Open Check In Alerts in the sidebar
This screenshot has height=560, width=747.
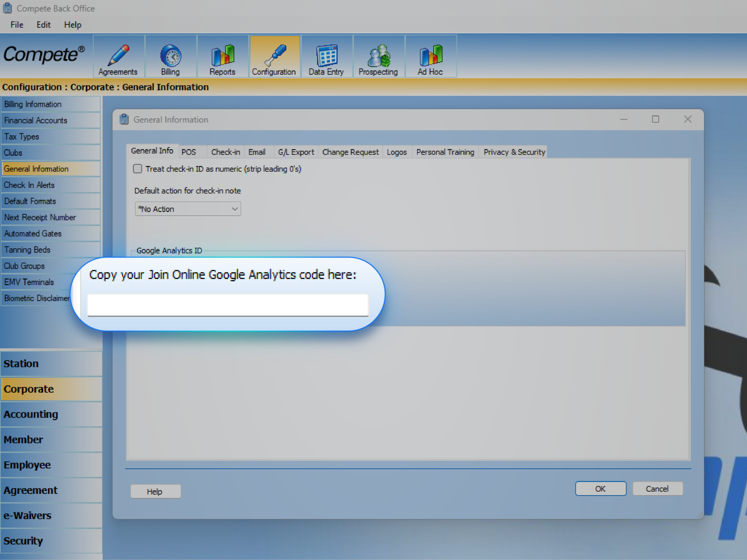pyautogui.click(x=51, y=185)
